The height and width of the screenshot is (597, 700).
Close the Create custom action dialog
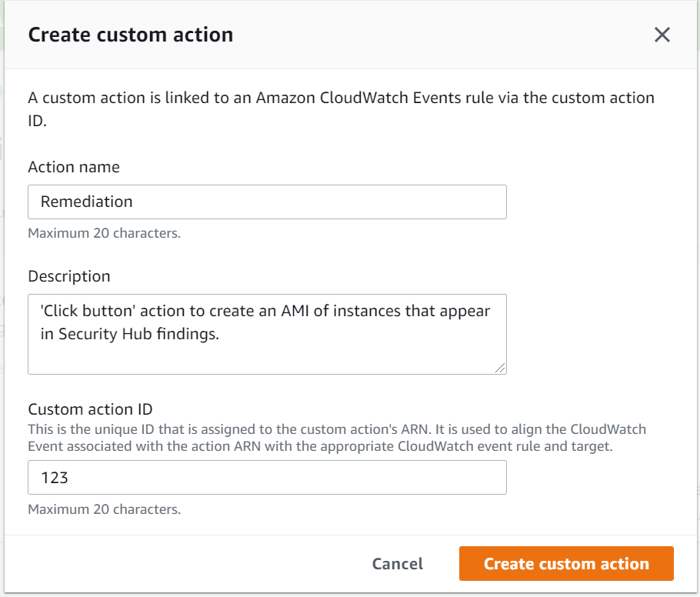pos(662,35)
